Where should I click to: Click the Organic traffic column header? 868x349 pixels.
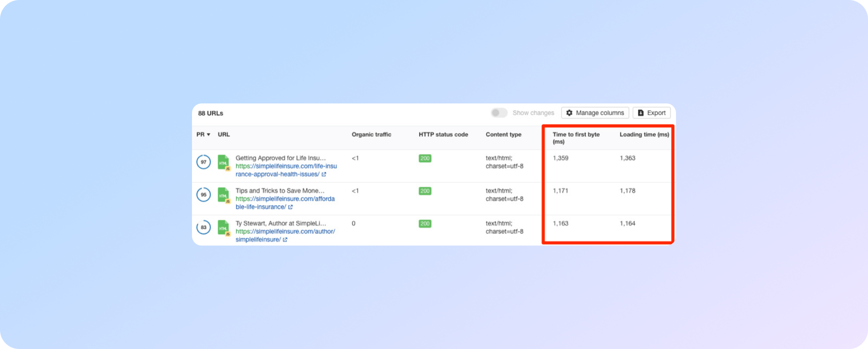click(371, 134)
